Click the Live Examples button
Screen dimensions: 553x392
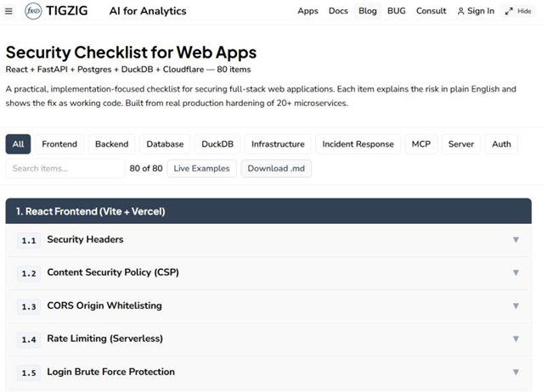201,169
